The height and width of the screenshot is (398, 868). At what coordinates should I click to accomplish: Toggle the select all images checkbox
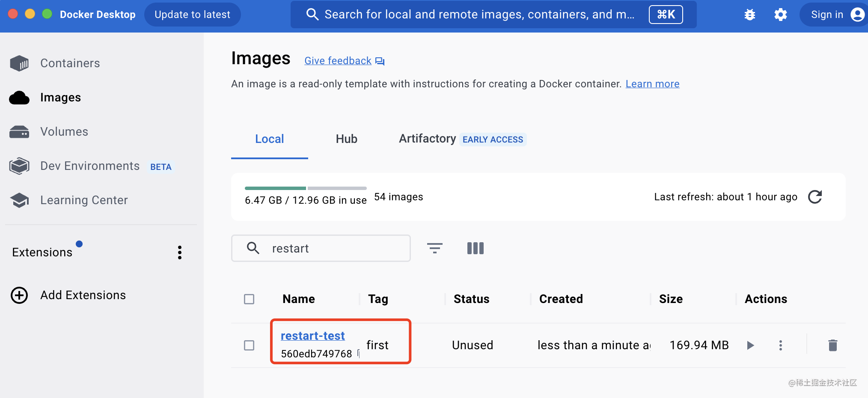pos(249,299)
